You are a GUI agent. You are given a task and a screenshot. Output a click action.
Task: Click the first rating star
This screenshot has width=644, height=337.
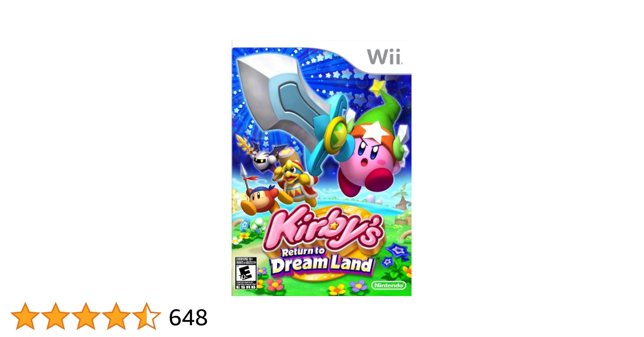click(x=25, y=316)
